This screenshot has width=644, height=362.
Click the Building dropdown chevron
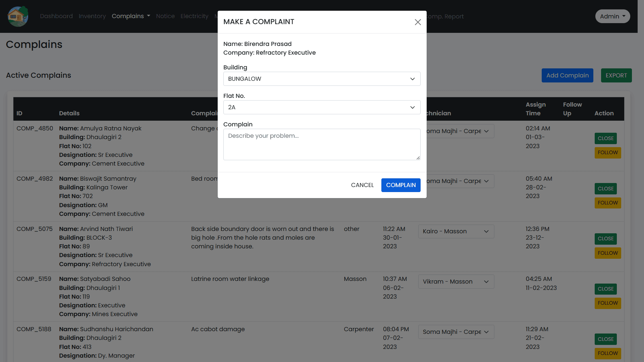412,79
